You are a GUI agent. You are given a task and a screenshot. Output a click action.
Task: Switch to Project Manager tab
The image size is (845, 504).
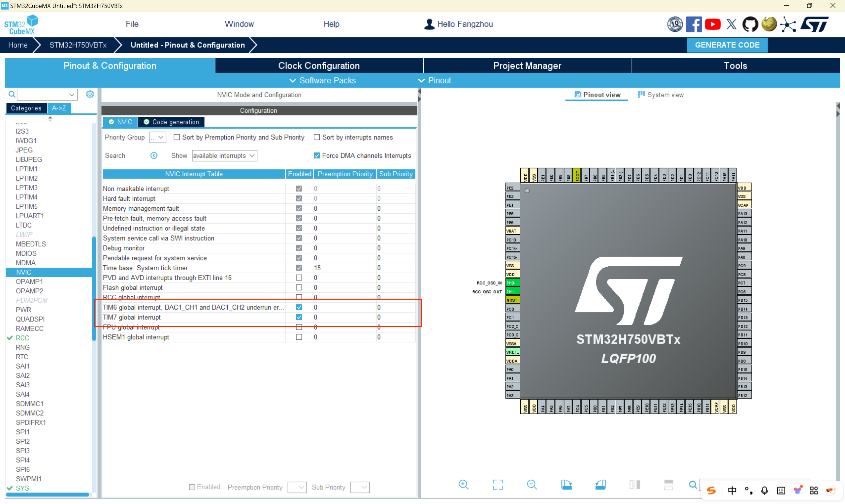[527, 66]
